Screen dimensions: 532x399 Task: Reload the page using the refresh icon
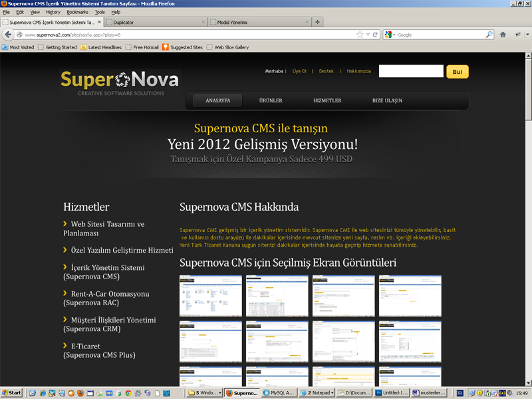tap(375, 35)
